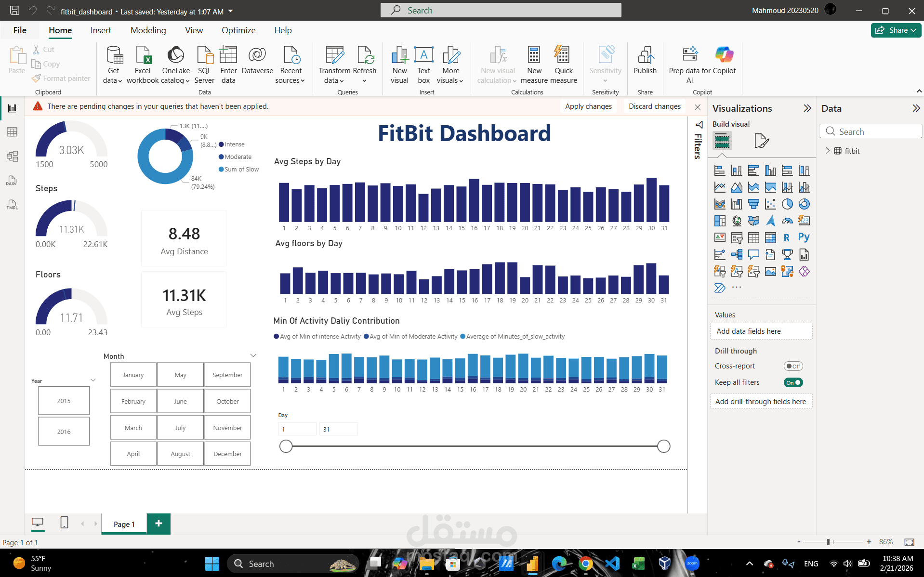
Task: Select the Pie chart visual type
Action: [787, 204]
